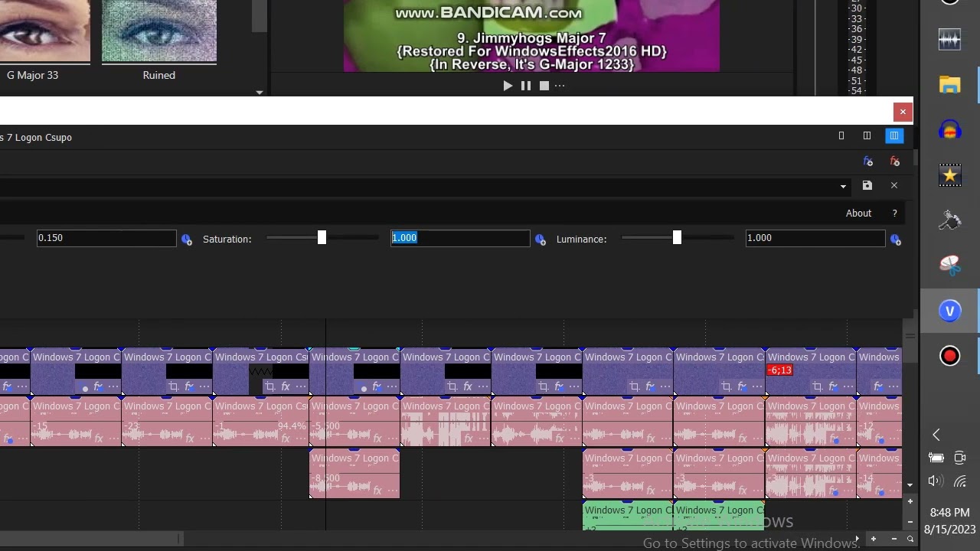Screen dimensions: 980x551
Task: Click the presets panel scroll-down arrow
Action: (260, 92)
